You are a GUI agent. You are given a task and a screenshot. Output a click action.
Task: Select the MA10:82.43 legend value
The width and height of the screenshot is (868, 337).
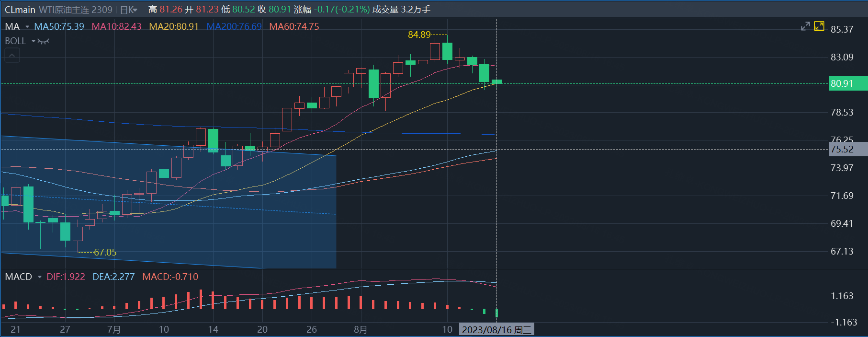pyautogui.click(x=116, y=27)
